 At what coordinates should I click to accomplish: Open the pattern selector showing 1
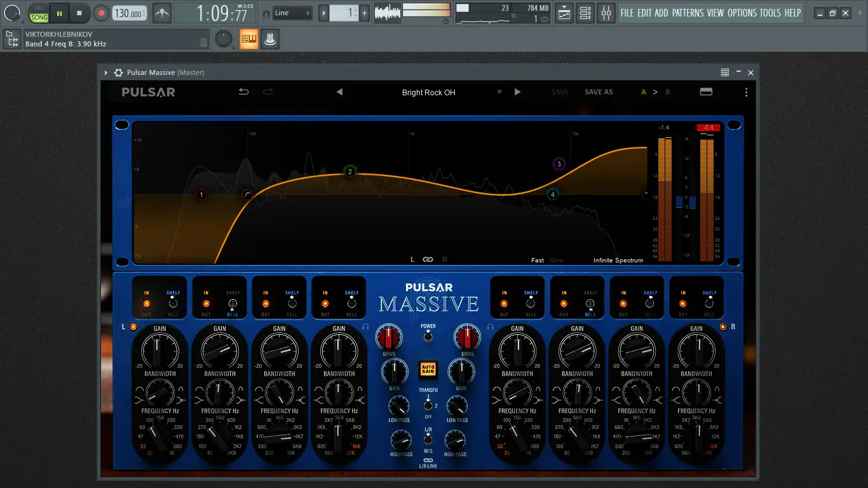tap(344, 13)
